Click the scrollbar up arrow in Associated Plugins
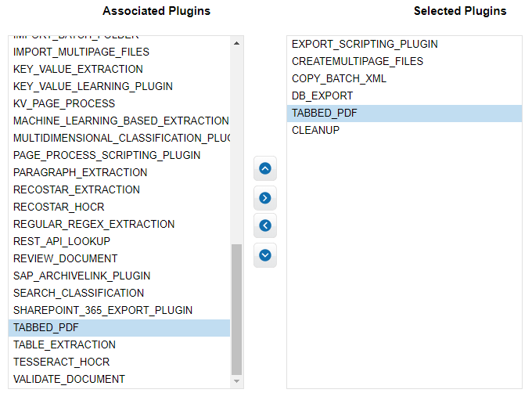This screenshot has width=532, height=393. click(237, 43)
